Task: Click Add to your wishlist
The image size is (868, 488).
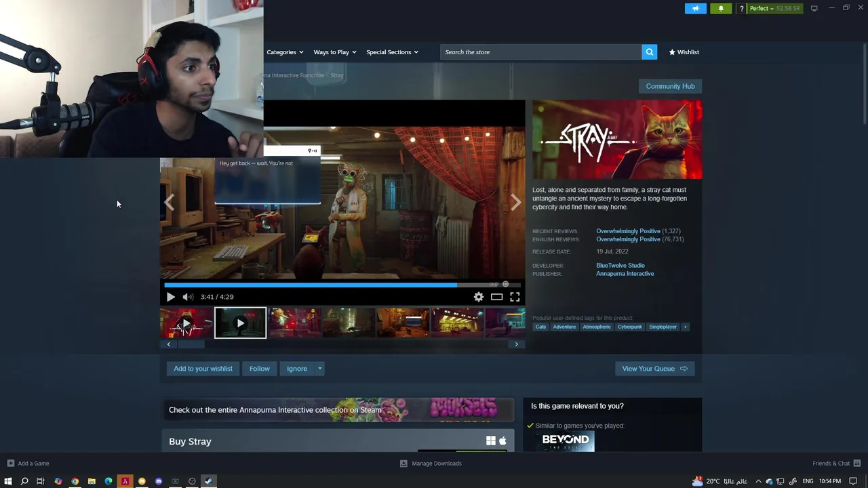Action: click(x=203, y=369)
